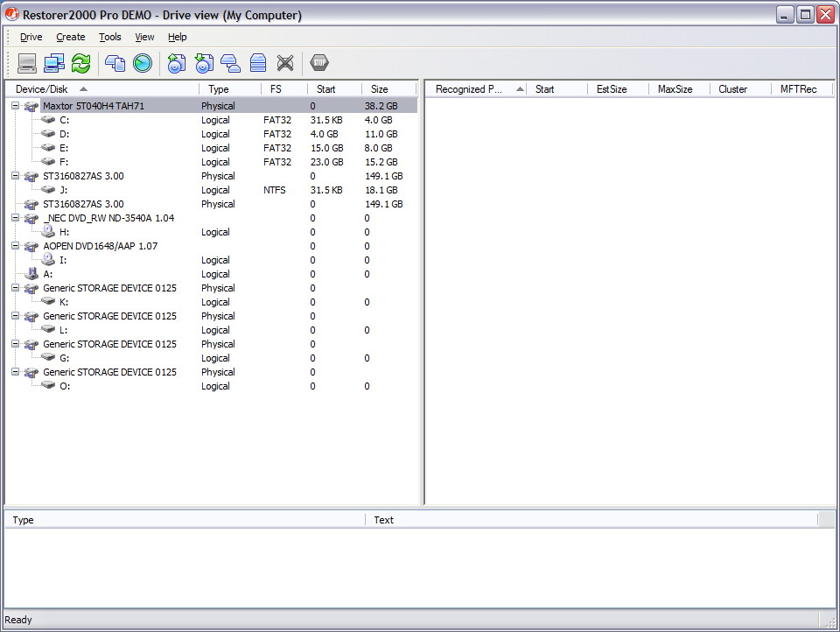Click the floppy drive icon for A:
840x632 pixels.
pos(32,273)
